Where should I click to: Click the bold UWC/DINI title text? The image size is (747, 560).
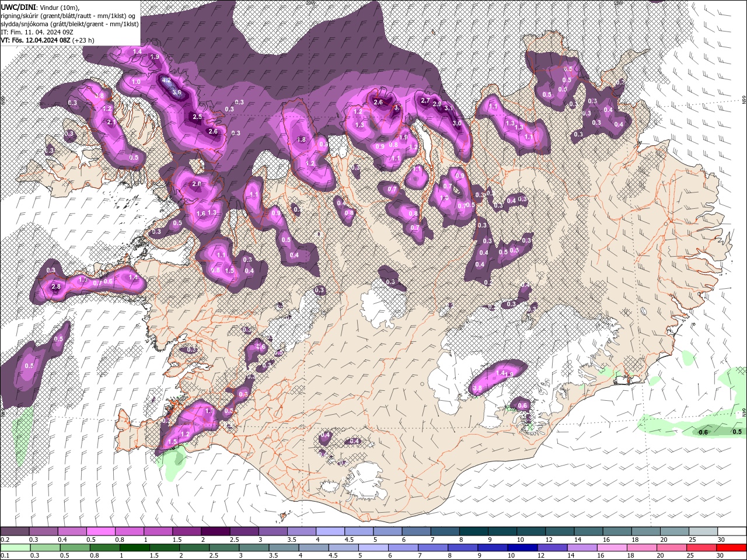coord(19,7)
